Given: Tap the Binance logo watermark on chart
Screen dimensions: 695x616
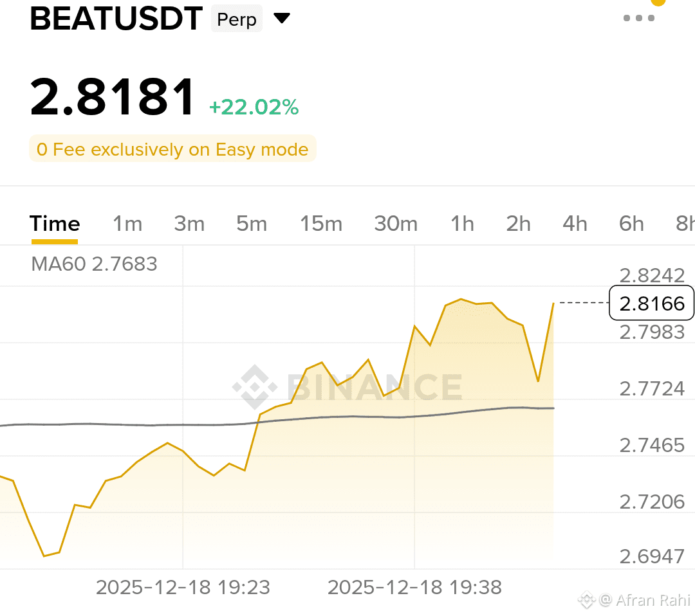Looking at the screenshot, I should (x=347, y=388).
